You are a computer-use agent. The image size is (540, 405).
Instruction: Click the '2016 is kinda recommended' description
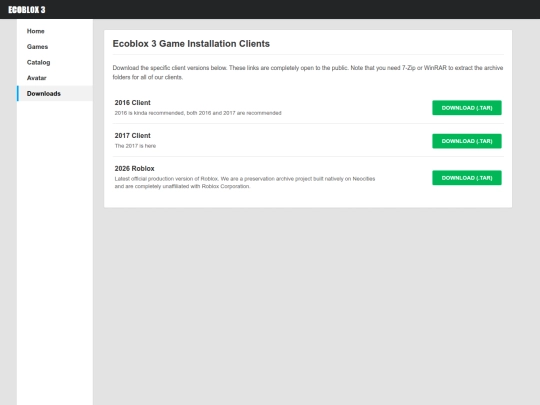pos(198,113)
